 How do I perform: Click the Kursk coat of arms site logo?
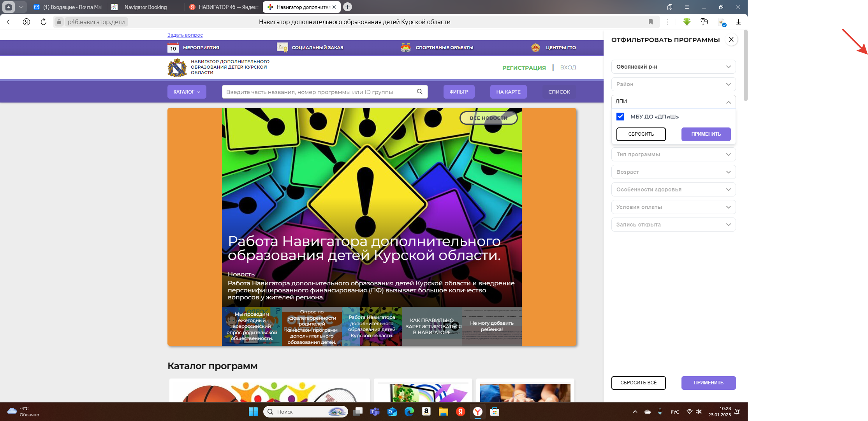[177, 67]
